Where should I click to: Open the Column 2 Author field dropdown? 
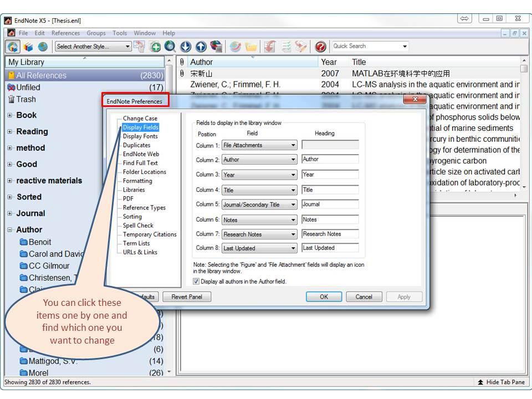(259, 160)
